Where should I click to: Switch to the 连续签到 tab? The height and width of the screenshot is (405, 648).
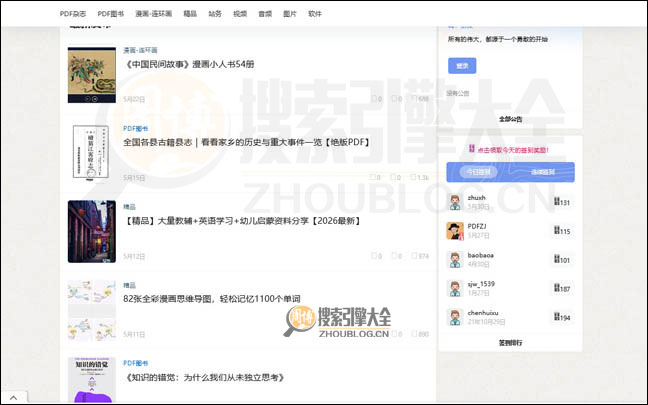point(543,172)
